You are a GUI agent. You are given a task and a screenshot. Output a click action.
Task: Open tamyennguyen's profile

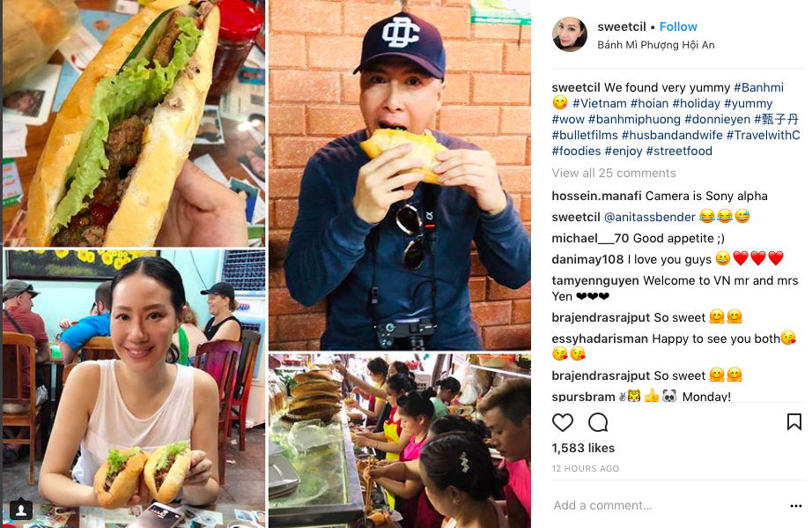point(595,281)
